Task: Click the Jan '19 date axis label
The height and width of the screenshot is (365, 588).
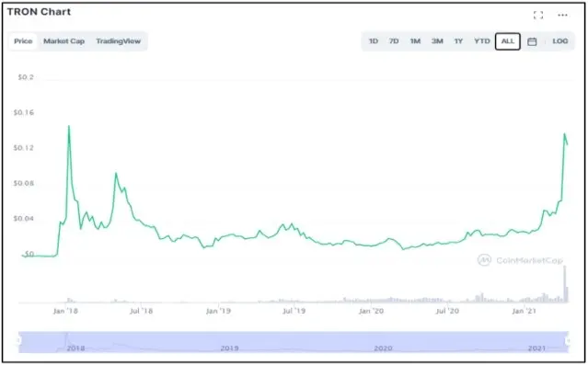Action: point(219,311)
